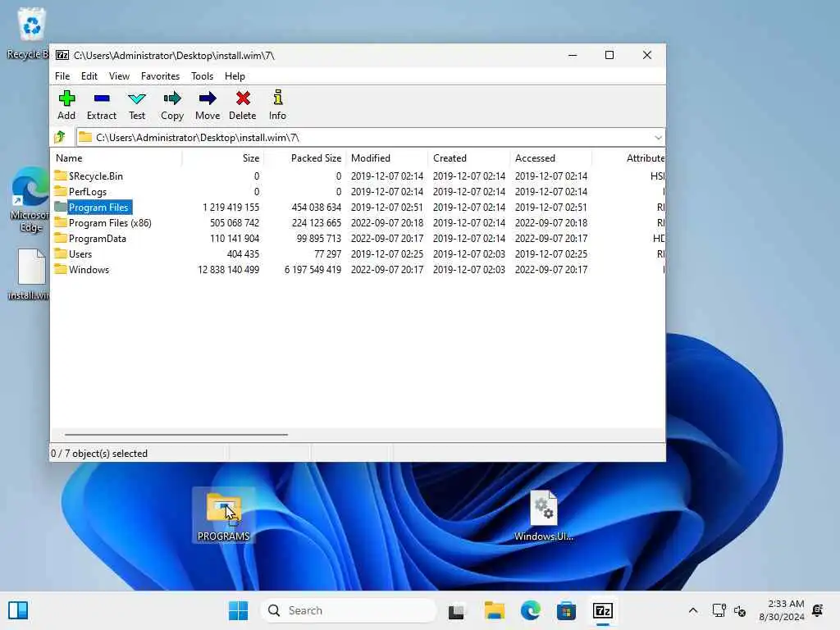Click the Windows size value 12 838 140 499
The image size is (840, 630).
pos(228,269)
